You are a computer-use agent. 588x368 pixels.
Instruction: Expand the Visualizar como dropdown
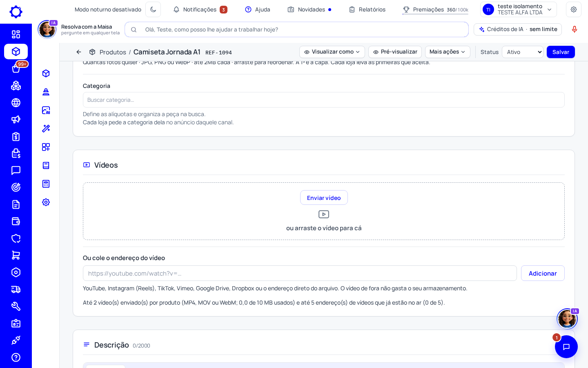[332, 52]
